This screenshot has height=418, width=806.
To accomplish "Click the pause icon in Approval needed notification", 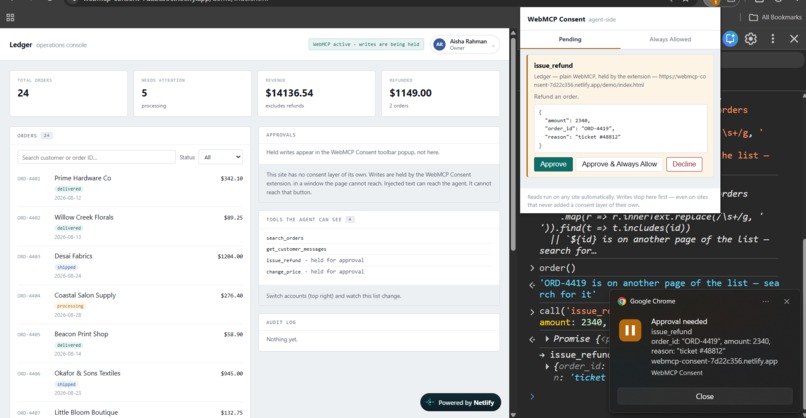I will click(630, 330).
